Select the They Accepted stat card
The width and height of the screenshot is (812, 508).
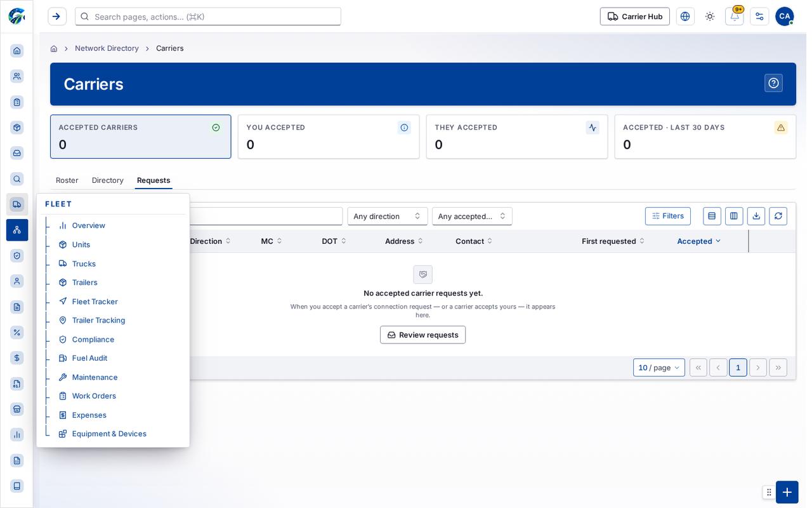517,137
